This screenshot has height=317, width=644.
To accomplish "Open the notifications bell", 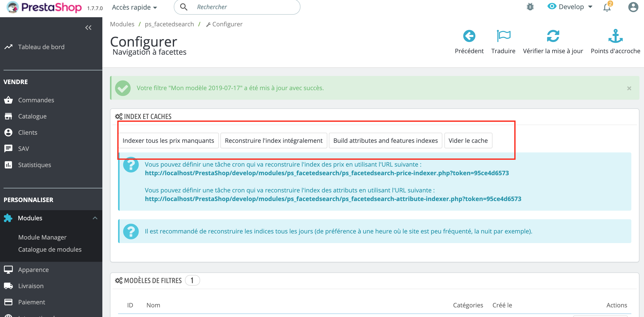I will [607, 7].
